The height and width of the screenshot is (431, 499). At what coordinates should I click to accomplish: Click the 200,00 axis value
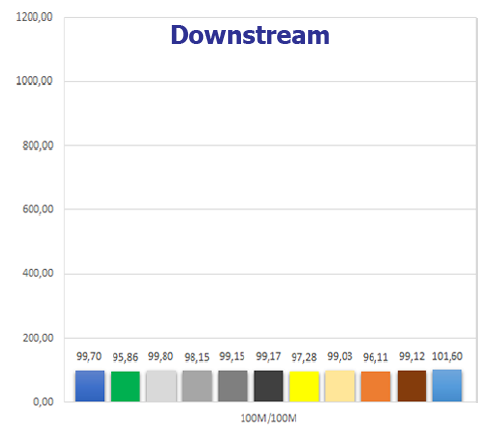point(38,338)
